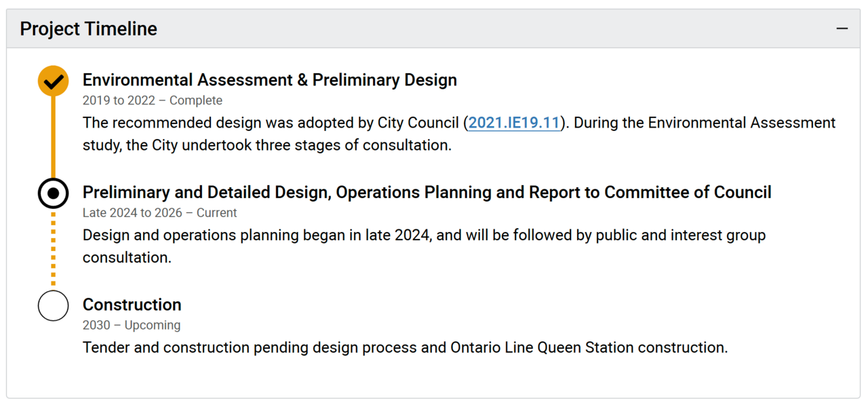
Task: Select the Environmental Assessment & Preliminary Design heading
Action: (269, 80)
